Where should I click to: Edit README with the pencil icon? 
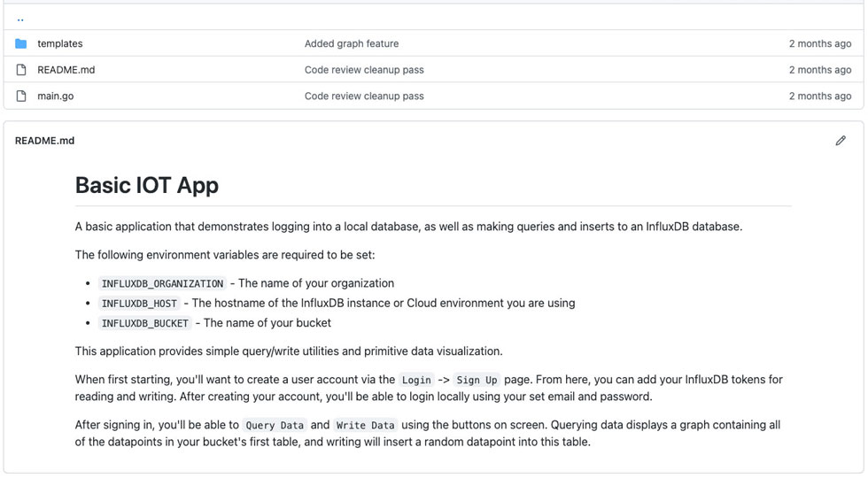[841, 141]
